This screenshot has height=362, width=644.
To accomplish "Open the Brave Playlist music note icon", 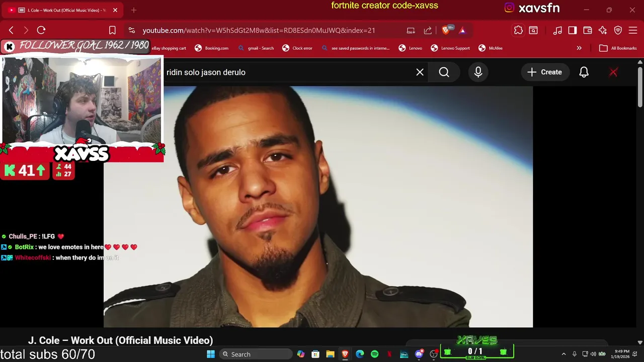I will pos(557,30).
